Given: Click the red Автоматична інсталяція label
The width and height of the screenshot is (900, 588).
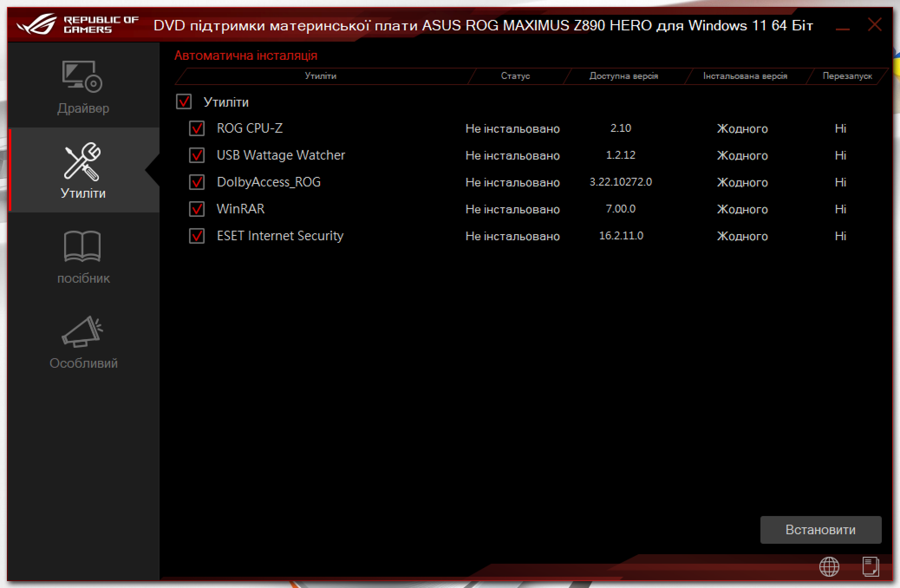Looking at the screenshot, I should tap(246, 56).
